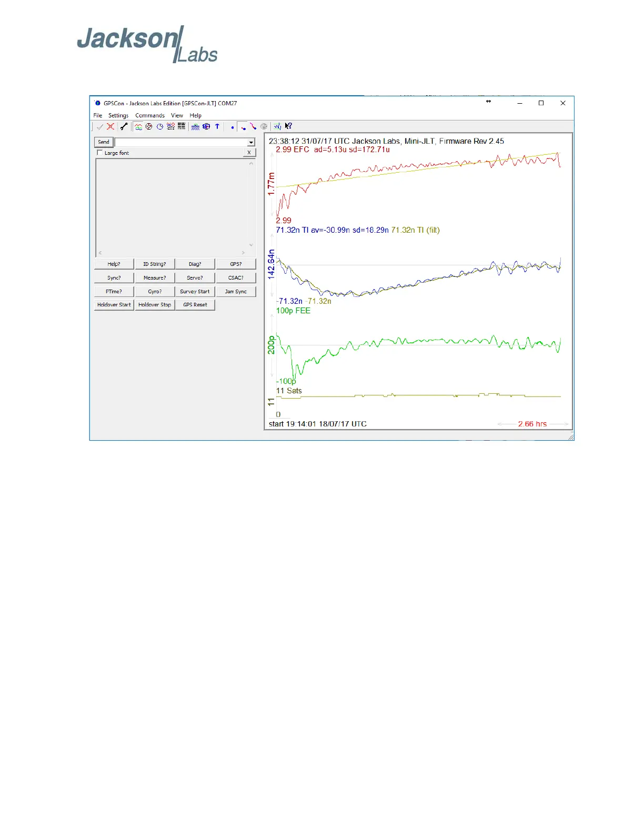Maximize the GPSCon window
The width and height of the screenshot is (644, 834).
coord(541,103)
